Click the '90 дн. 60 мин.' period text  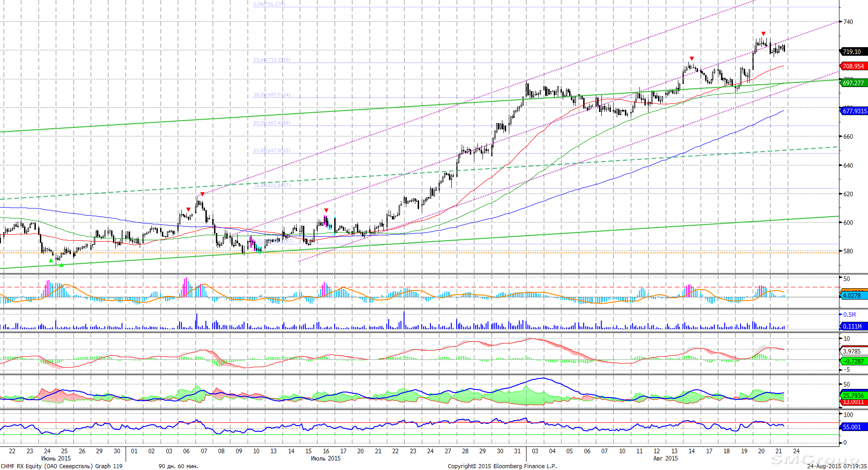[x=178, y=466]
